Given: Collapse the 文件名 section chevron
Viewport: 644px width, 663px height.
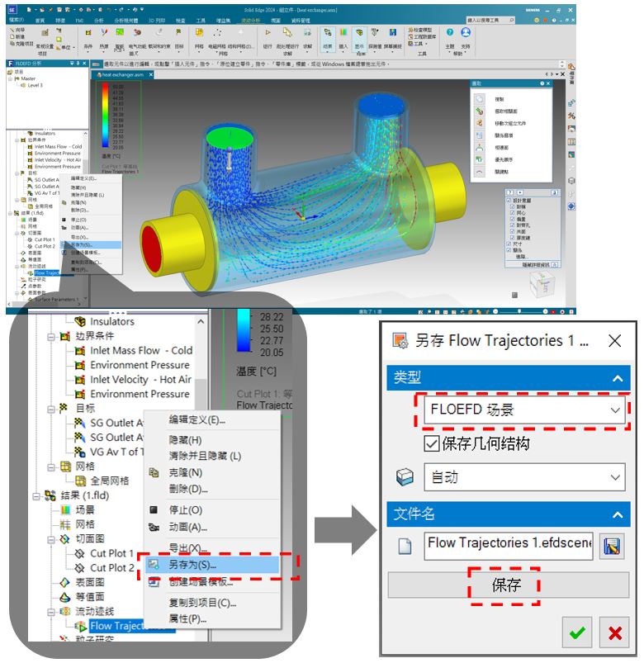Looking at the screenshot, I should [618, 514].
